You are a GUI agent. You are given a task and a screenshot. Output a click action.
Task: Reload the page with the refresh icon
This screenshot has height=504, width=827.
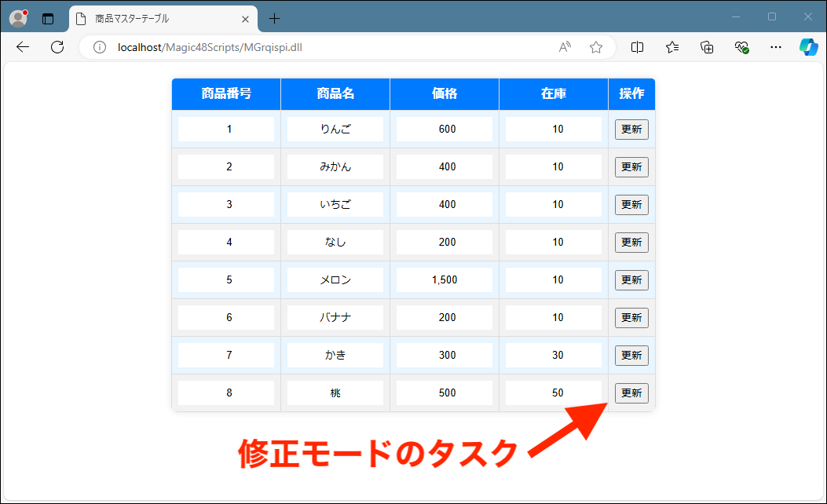[57, 47]
